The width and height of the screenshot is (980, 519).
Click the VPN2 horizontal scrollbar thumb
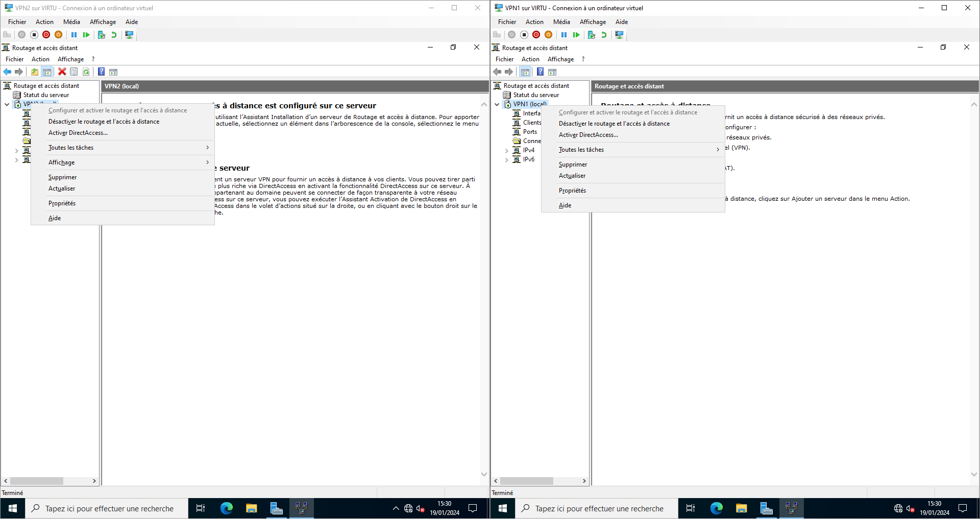[37, 481]
